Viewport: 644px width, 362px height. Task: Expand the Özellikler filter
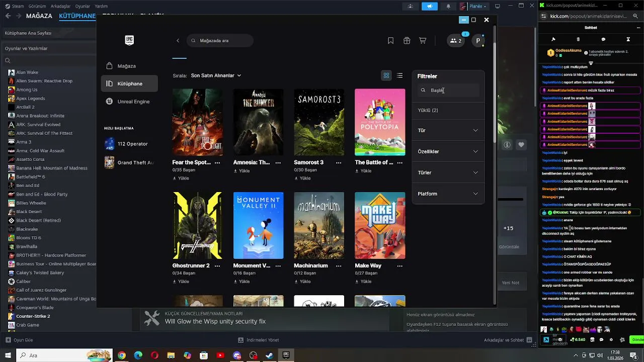click(x=448, y=151)
